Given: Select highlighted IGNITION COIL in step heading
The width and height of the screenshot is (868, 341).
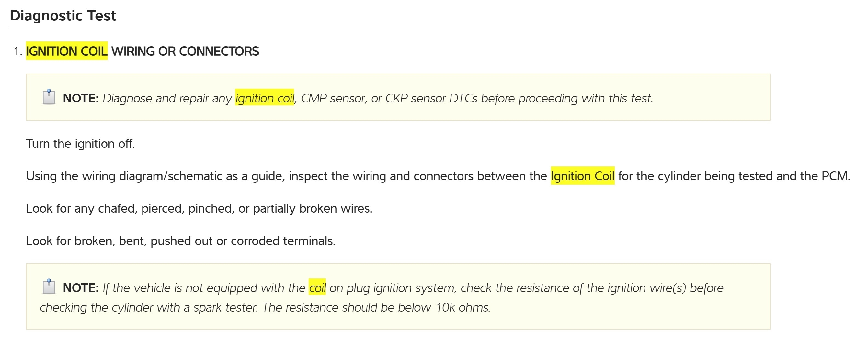Looking at the screenshot, I should coord(67,51).
